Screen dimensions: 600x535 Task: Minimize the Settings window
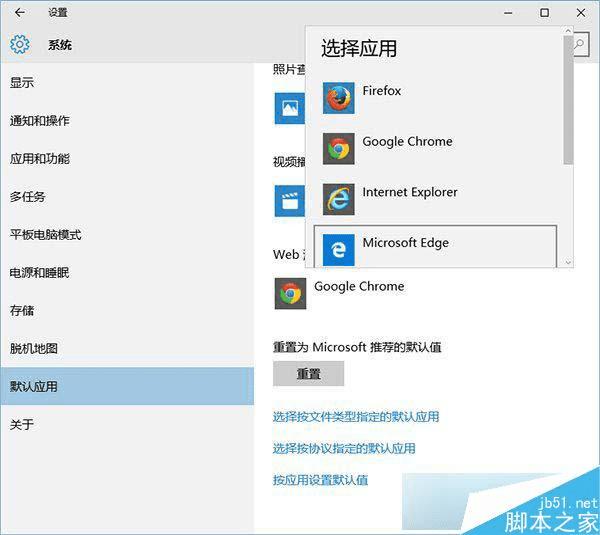click(508, 13)
